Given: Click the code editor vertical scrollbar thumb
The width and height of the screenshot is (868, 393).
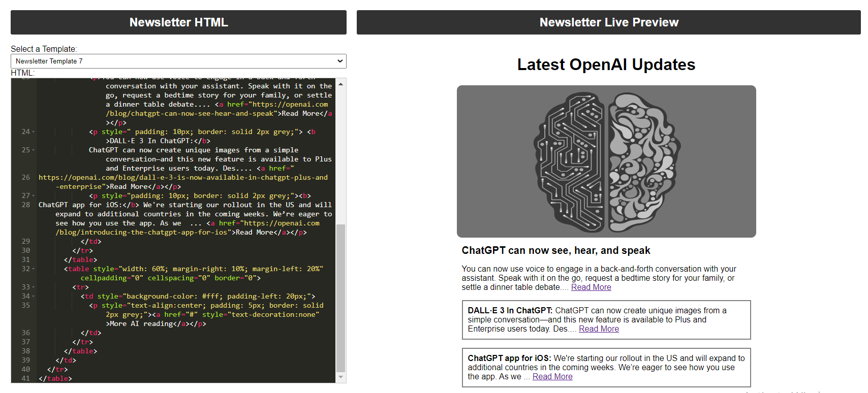Looking at the screenshot, I should [x=340, y=298].
